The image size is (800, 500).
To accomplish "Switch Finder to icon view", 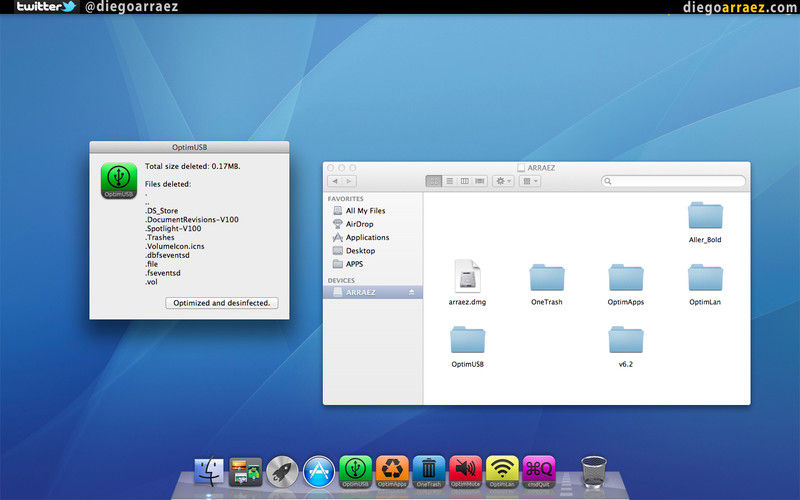I will 434,181.
